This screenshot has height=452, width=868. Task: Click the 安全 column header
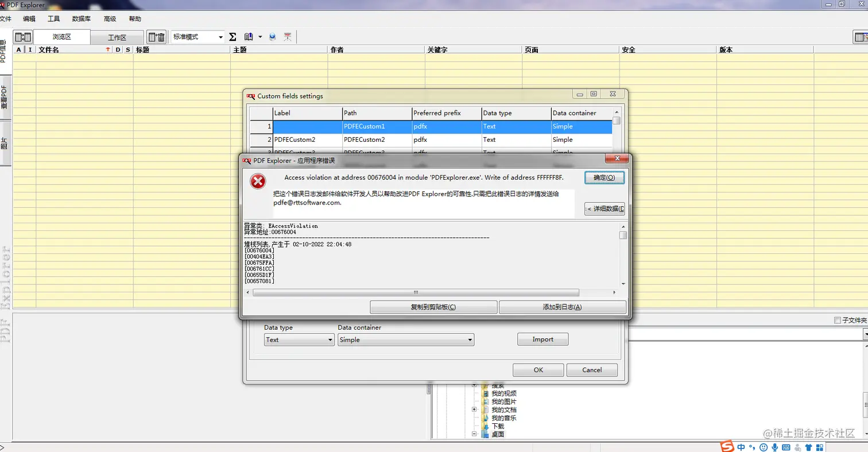668,50
